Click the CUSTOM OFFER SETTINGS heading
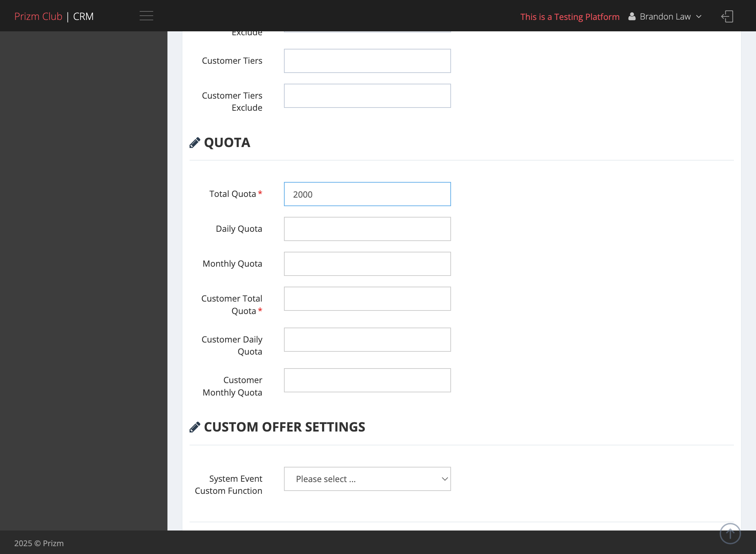 (284, 427)
